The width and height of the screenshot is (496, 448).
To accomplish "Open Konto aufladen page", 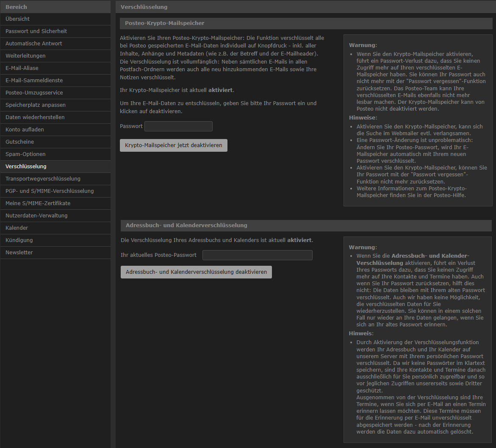I will [x=55, y=130].
